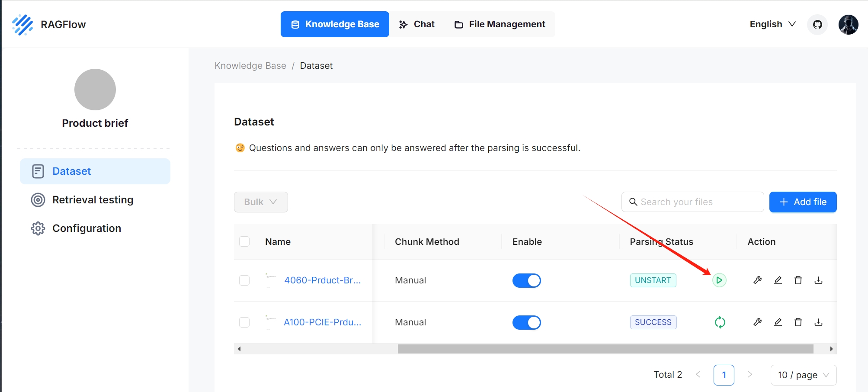Click the Knowledge Base breadcrumb link
The height and width of the screenshot is (392, 868).
[250, 66]
